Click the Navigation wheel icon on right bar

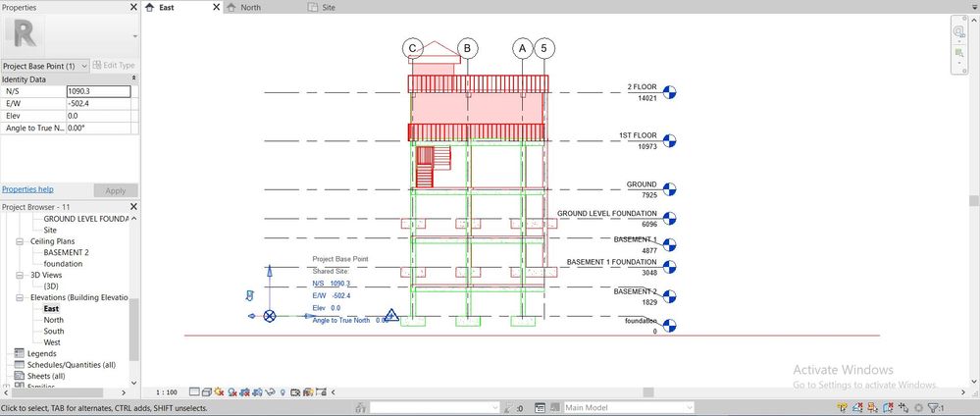coord(958,32)
